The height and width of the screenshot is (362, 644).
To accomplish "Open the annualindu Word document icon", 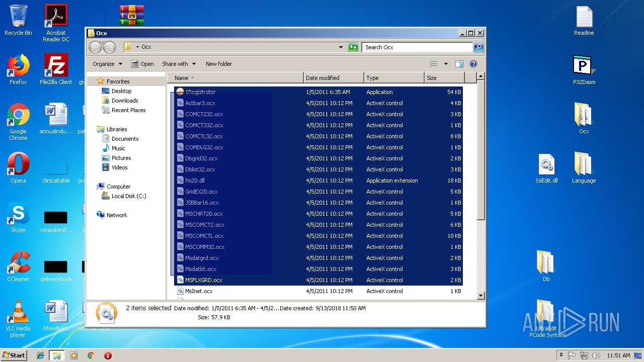I will pyautogui.click(x=56, y=119).
